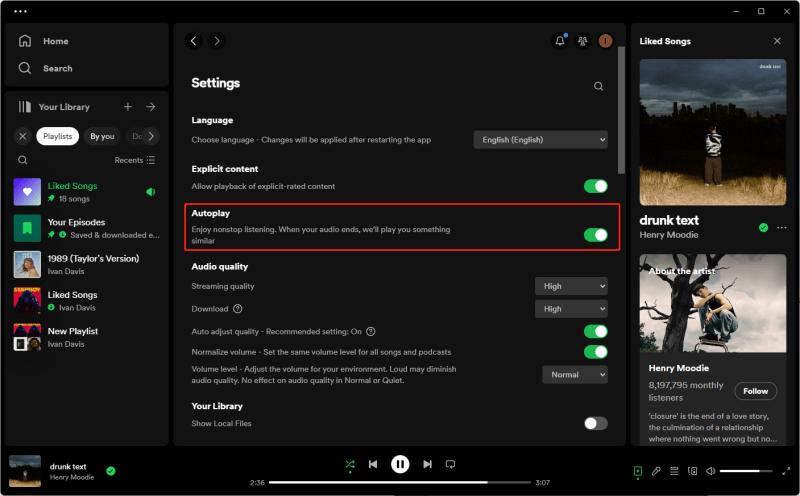
Task: Open the Friend Activity icon
Action: coord(583,41)
